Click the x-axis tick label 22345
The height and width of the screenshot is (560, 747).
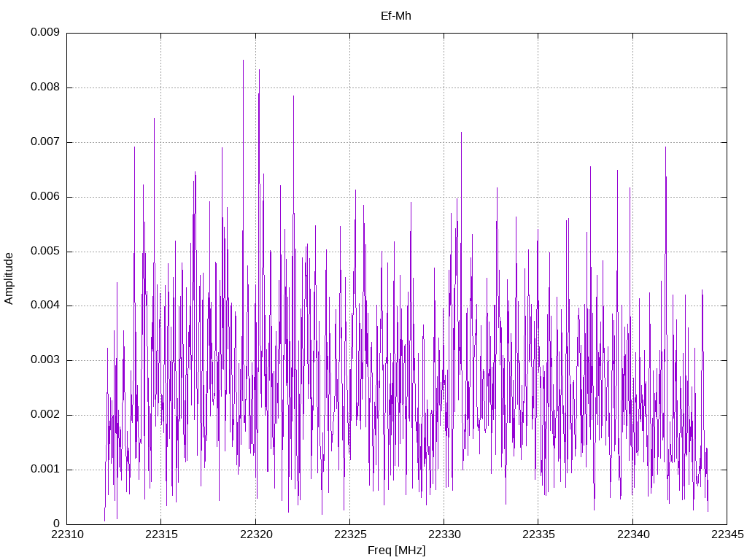[x=727, y=534]
